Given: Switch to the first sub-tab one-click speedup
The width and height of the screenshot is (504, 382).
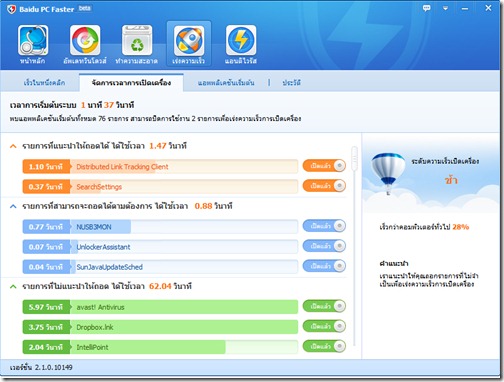Looking at the screenshot, I should coord(44,83).
